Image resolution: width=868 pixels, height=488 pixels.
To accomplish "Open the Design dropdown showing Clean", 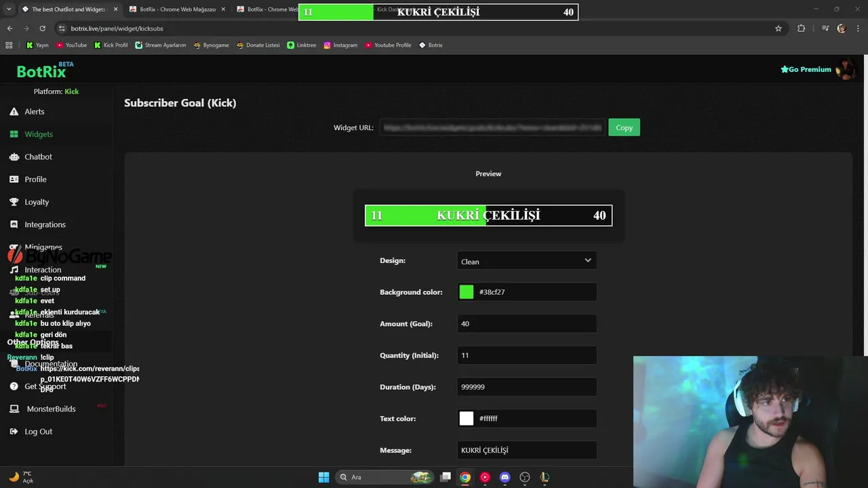I will pyautogui.click(x=527, y=261).
